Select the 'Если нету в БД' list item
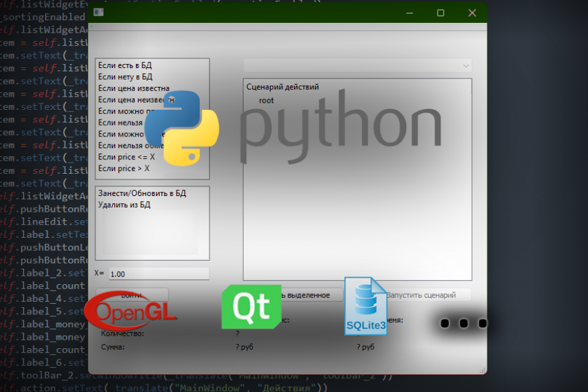 click(125, 76)
